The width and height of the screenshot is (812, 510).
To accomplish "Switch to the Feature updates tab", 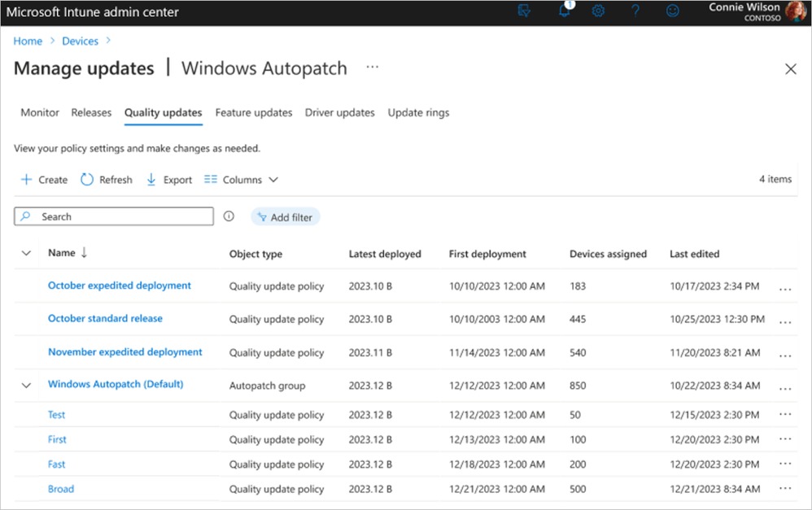I will tap(254, 112).
